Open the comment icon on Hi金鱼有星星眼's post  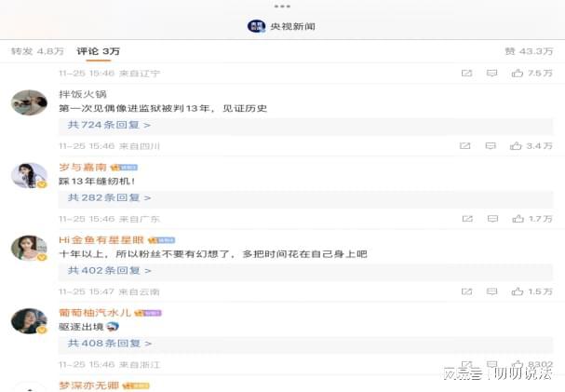coord(491,291)
